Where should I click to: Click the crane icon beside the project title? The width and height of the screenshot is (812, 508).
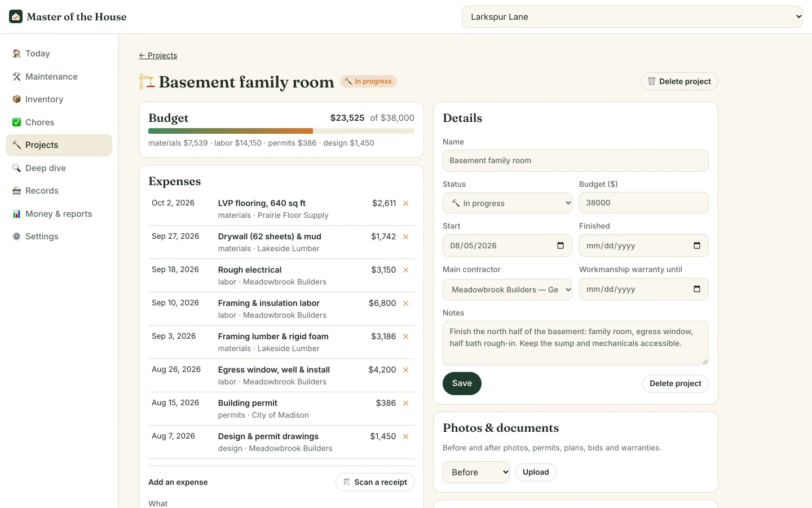point(147,82)
